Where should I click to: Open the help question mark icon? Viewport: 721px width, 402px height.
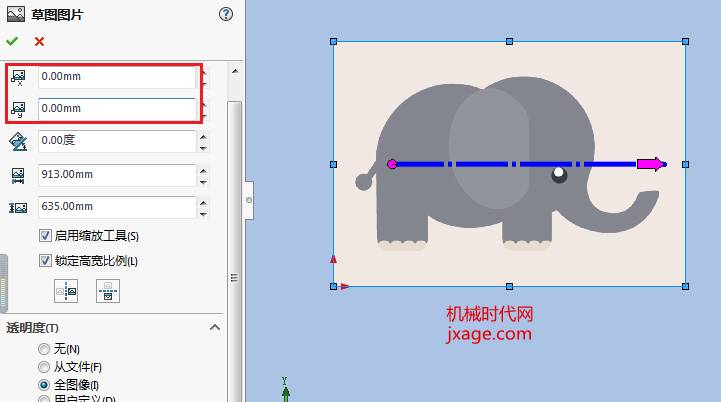pyautogui.click(x=225, y=14)
